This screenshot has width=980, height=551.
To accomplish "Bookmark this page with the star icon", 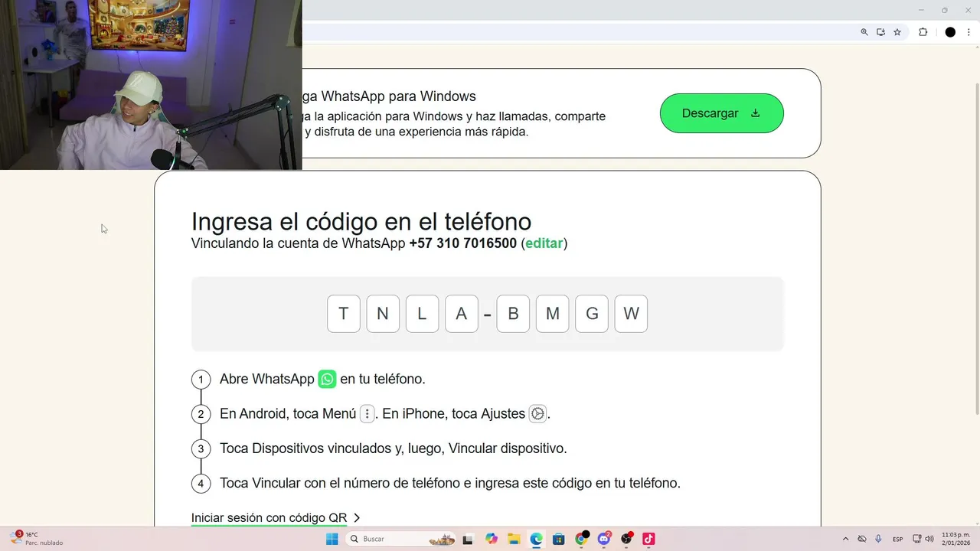I will click(x=897, y=32).
